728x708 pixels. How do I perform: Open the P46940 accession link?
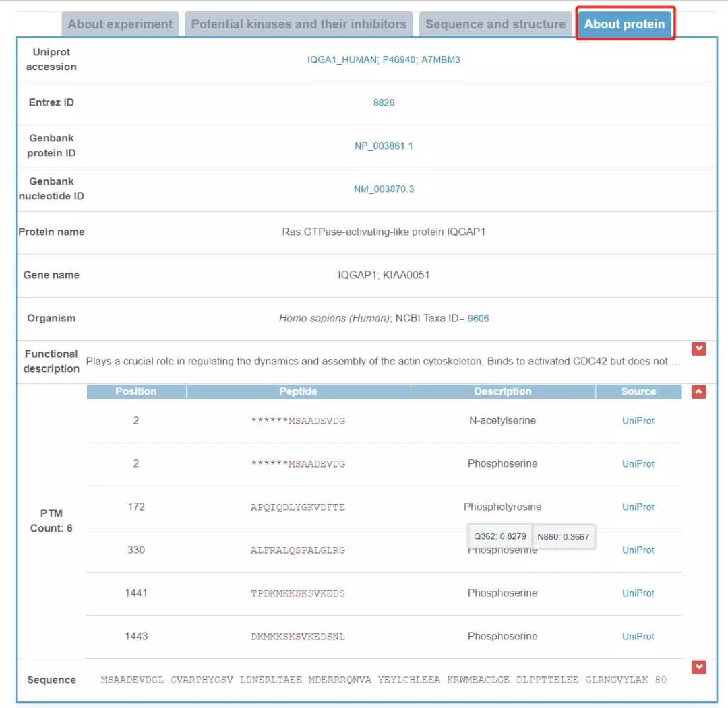tap(399, 59)
